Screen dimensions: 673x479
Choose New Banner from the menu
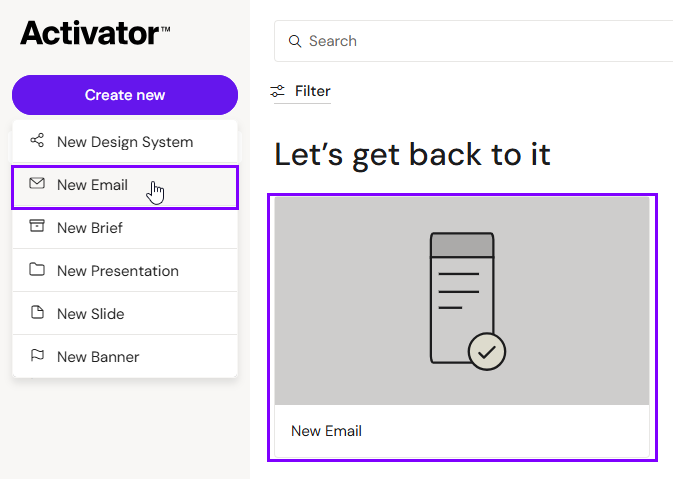coord(125,356)
